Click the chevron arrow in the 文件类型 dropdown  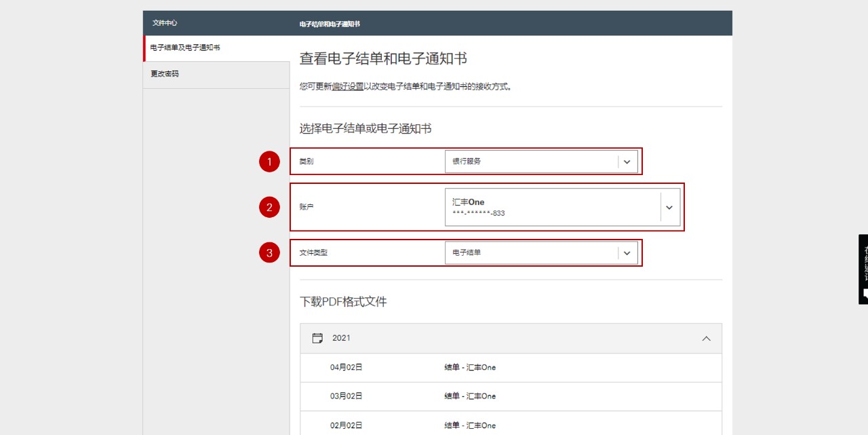pos(627,252)
